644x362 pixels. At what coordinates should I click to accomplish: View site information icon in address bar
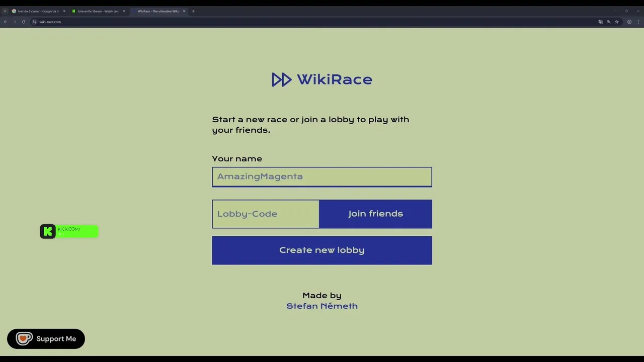click(x=34, y=22)
